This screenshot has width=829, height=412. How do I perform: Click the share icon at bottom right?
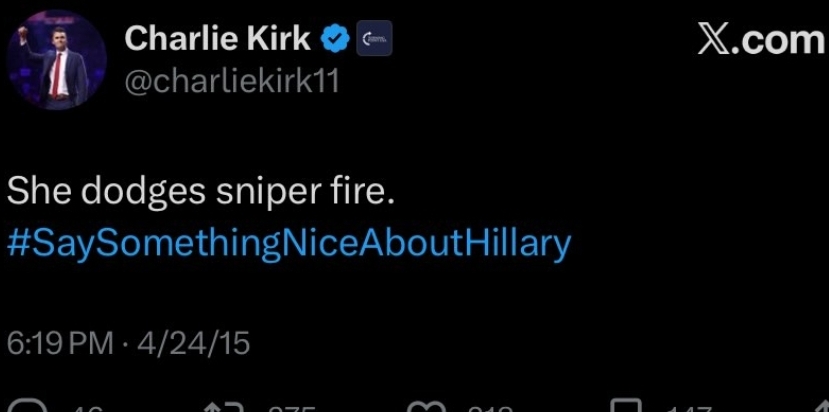820,407
